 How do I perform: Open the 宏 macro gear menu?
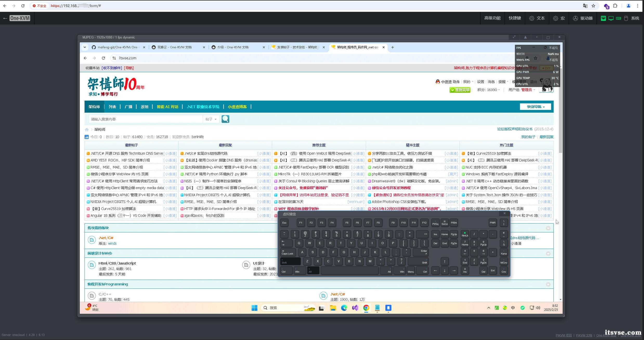click(x=559, y=18)
